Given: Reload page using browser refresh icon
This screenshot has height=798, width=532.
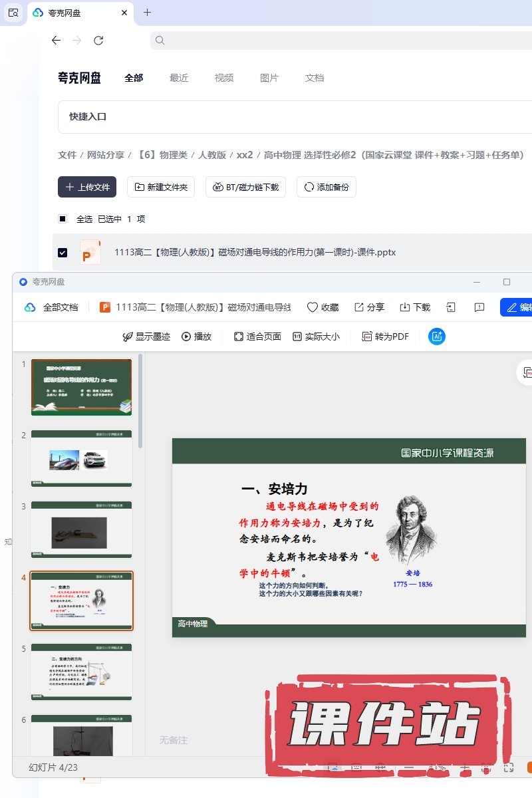Looking at the screenshot, I should [x=98, y=41].
